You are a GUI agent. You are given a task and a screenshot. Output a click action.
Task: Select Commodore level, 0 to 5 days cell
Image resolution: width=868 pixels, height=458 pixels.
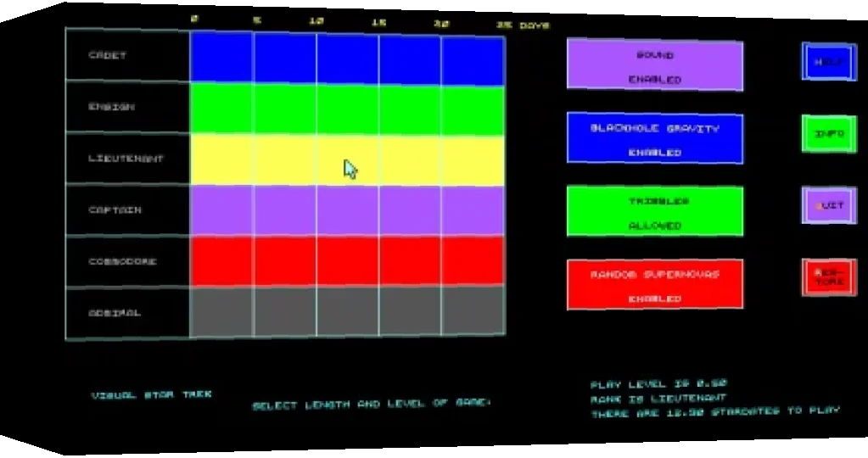[221, 261]
